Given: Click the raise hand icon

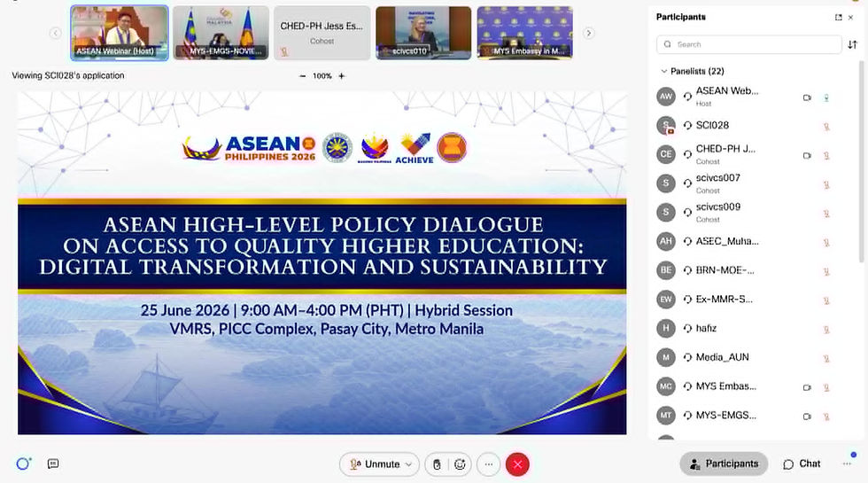Looking at the screenshot, I should (x=437, y=464).
